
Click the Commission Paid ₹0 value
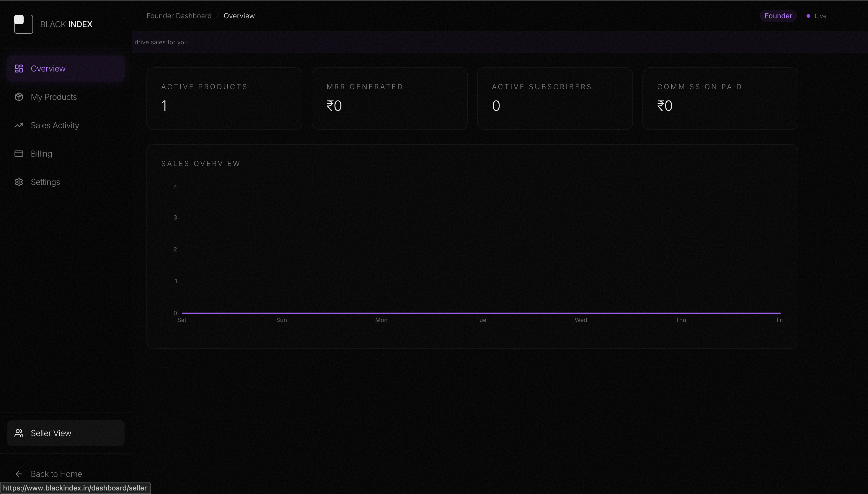click(x=665, y=106)
